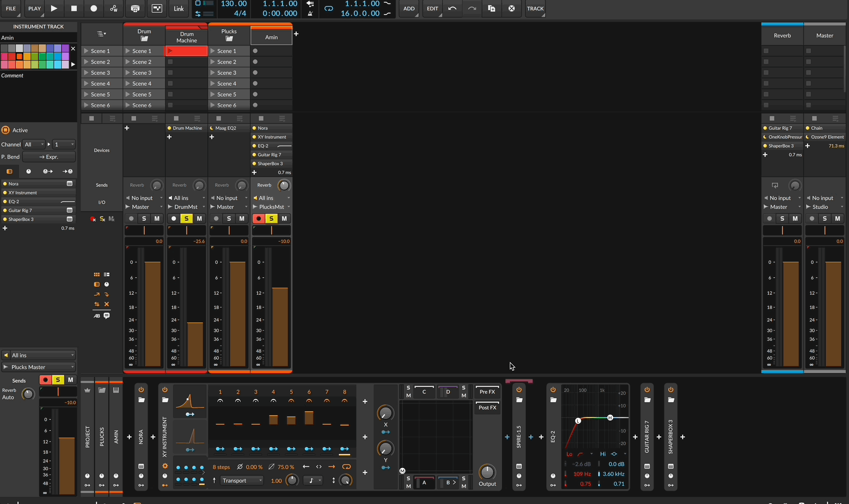Toggle EQ-2 device power icon in device panel
The image size is (849, 504).
553,390
